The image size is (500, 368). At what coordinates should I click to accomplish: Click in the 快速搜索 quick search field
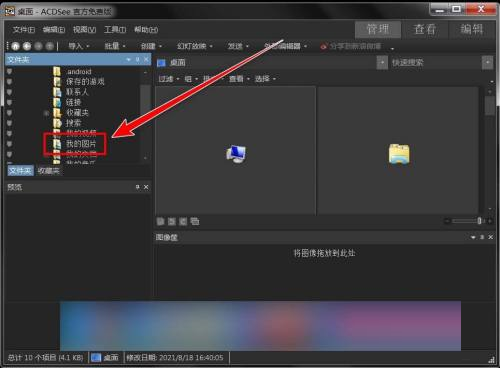click(435, 62)
